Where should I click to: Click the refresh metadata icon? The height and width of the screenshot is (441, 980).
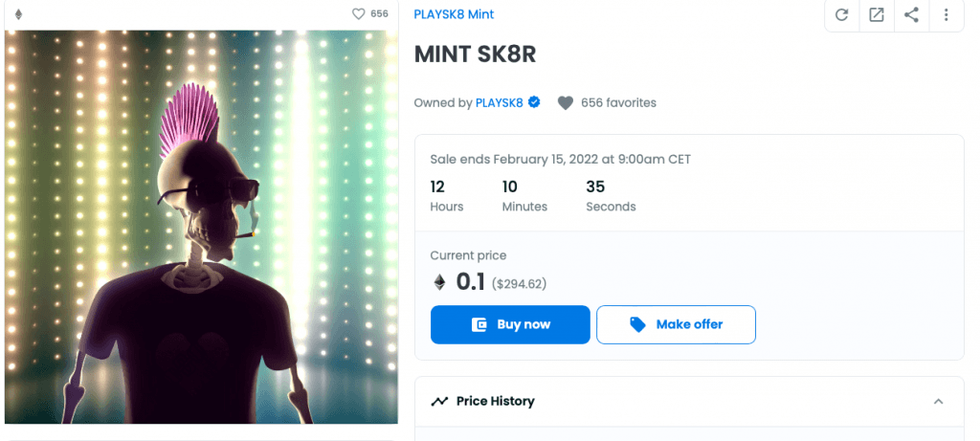pos(842,15)
